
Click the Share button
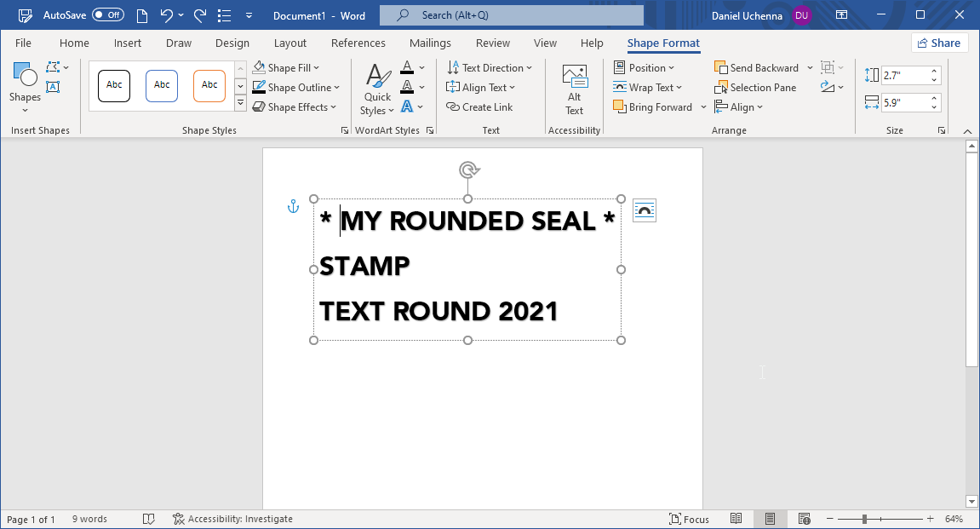939,43
